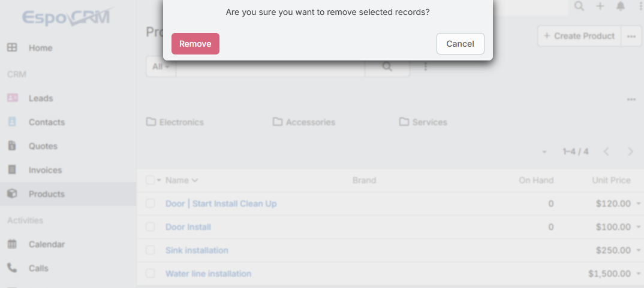Tick the checkbox for Door Install
This screenshot has height=288, width=644.
[151, 227]
